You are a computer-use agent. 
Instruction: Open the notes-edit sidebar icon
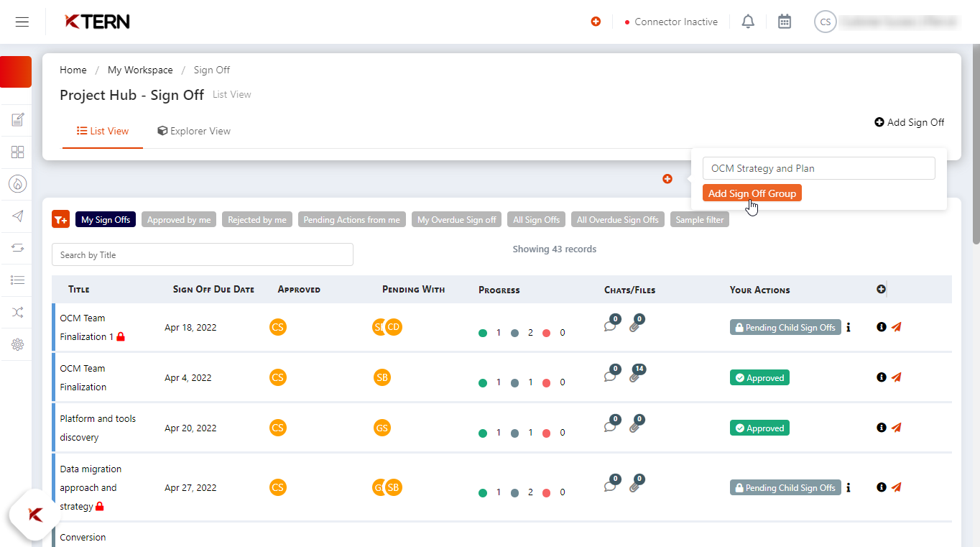click(x=17, y=120)
